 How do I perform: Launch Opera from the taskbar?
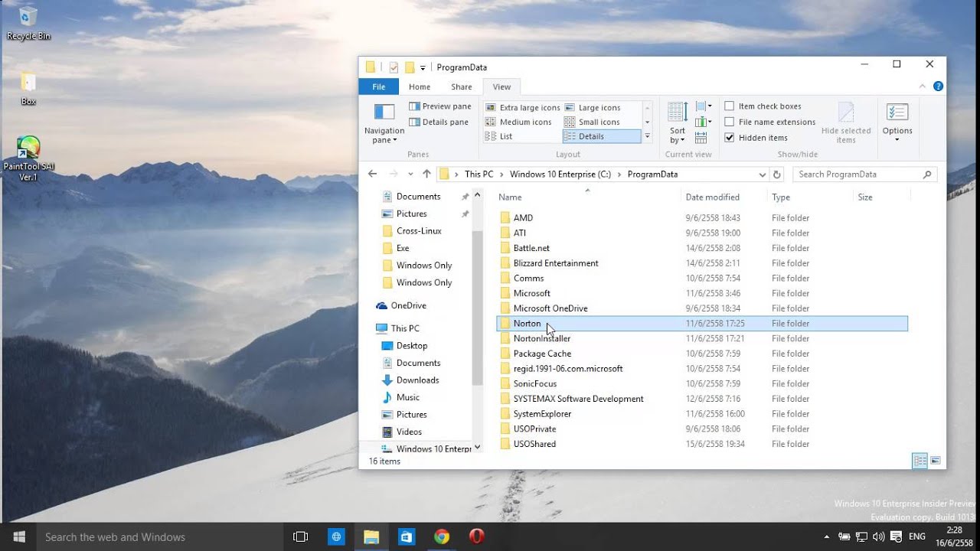[477, 537]
